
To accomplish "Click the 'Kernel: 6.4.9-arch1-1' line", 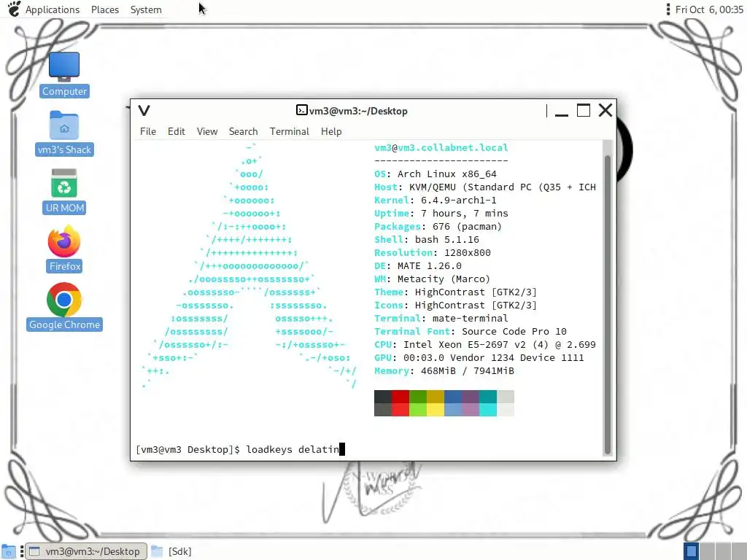I will 436,200.
